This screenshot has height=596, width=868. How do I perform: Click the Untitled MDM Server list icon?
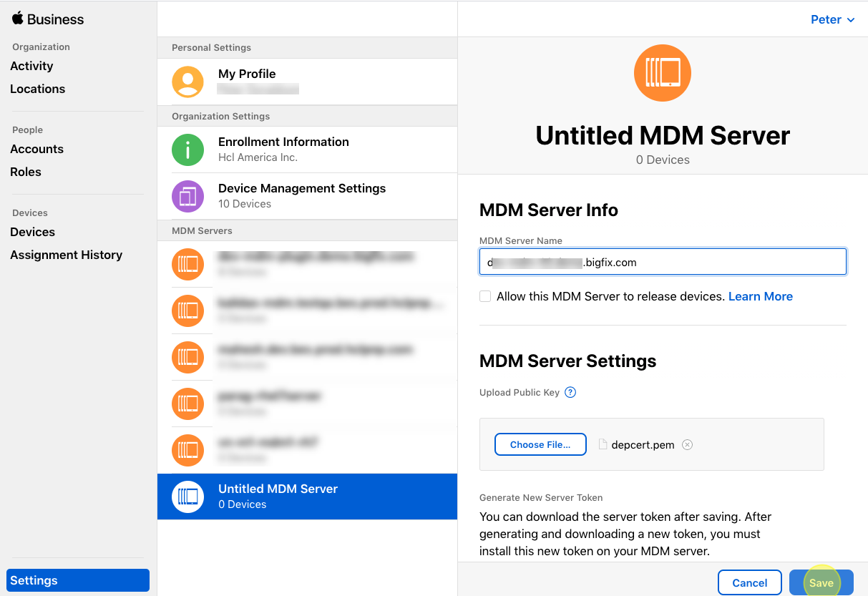(x=187, y=497)
